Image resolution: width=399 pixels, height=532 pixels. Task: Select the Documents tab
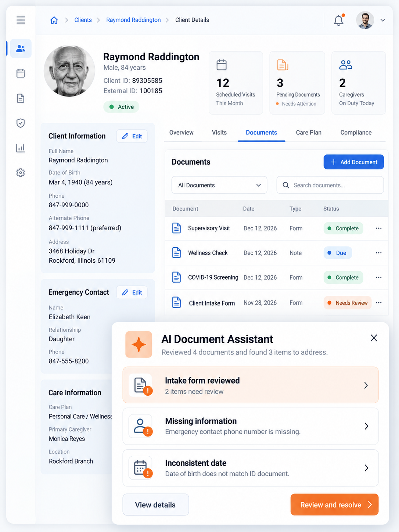tap(262, 133)
